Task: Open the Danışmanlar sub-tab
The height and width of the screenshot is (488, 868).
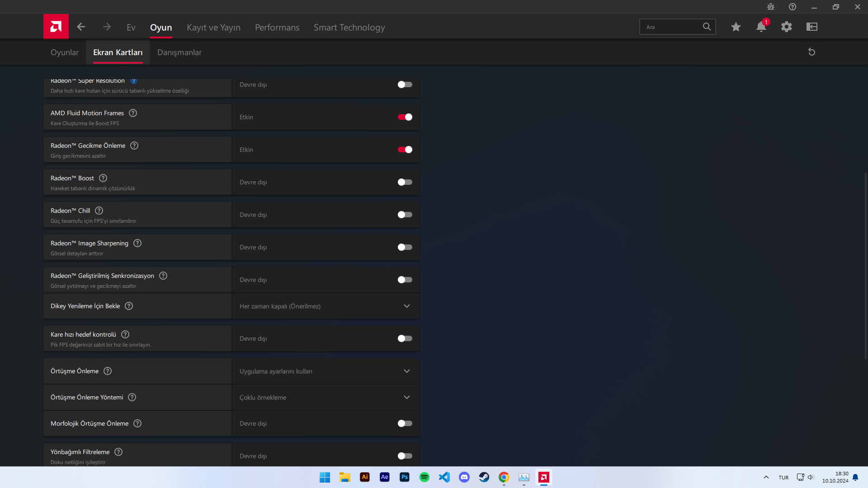Action: [x=179, y=52]
